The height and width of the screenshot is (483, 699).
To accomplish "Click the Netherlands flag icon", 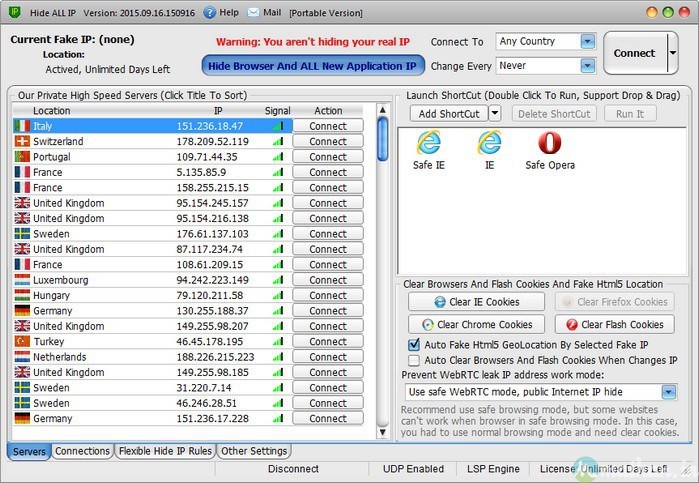I will [22, 357].
